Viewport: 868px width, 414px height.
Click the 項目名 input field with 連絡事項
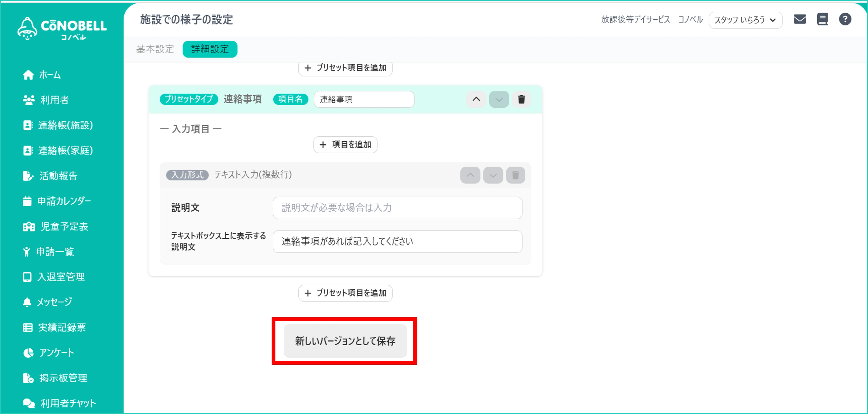[x=364, y=99]
